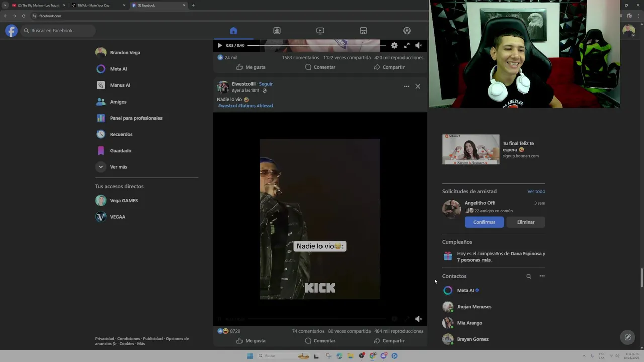
Task: Mute the top video volume icon
Action: pyautogui.click(x=418, y=45)
